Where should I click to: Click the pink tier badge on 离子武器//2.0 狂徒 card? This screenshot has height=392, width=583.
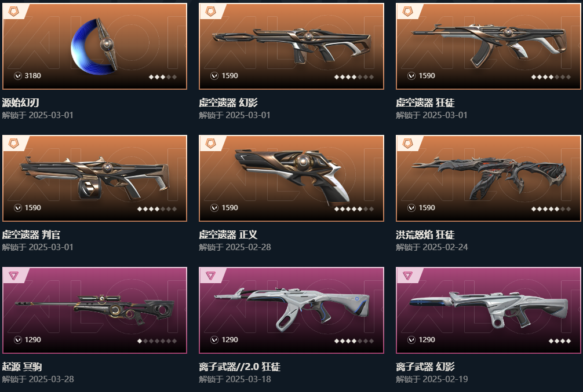(211, 276)
